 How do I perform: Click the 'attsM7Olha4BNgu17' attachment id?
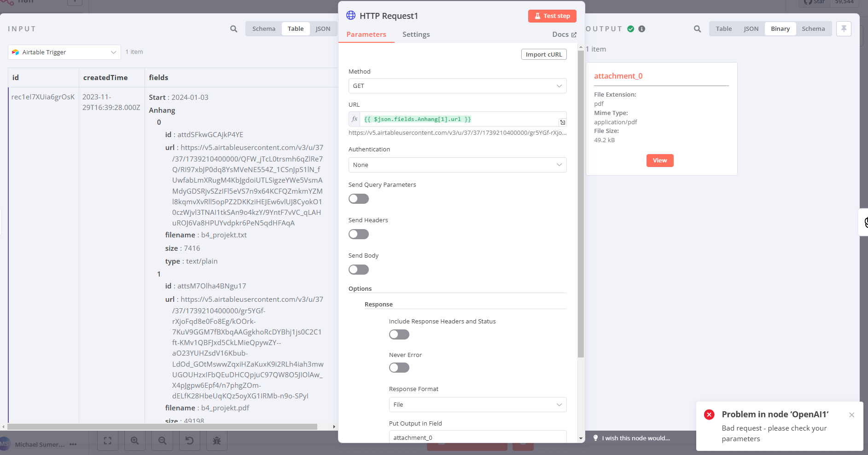point(212,286)
